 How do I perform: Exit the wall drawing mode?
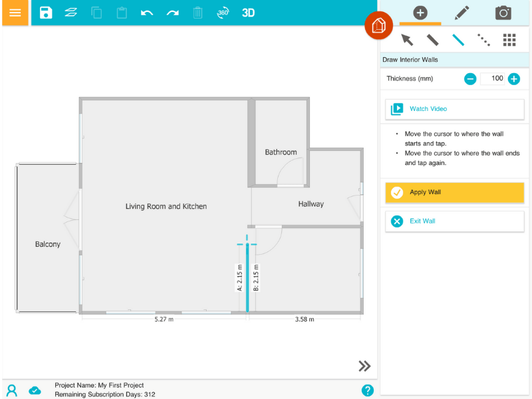coord(454,221)
